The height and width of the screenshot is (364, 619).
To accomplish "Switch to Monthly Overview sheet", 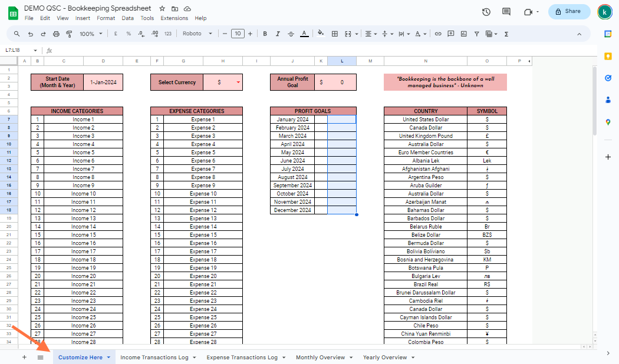I will pos(321,358).
